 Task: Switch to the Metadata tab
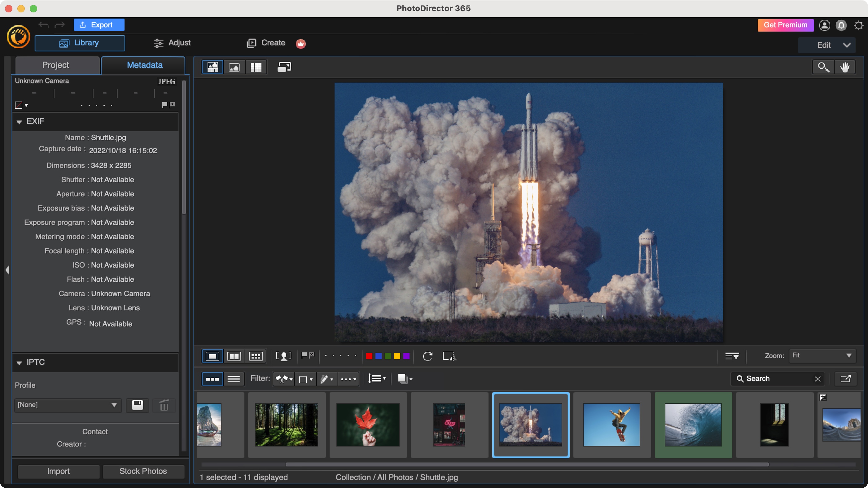[x=144, y=65]
